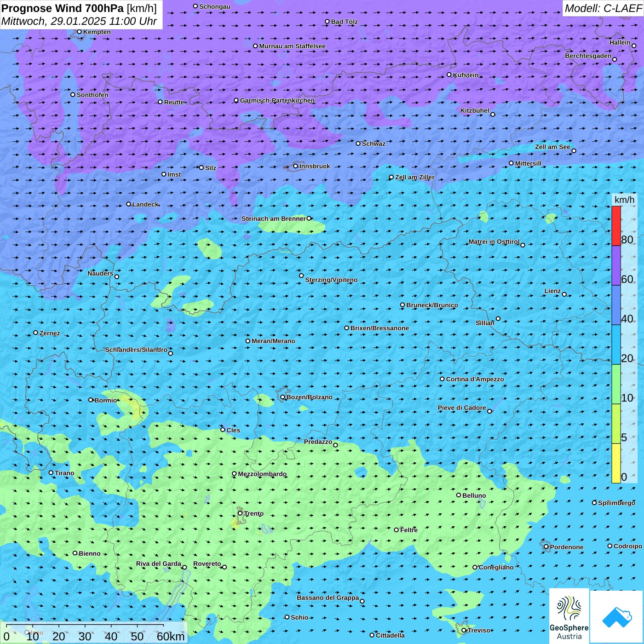Screen dimensions: 644x644
Task: Click the Pordenone city marker
Action: [546, 546]
